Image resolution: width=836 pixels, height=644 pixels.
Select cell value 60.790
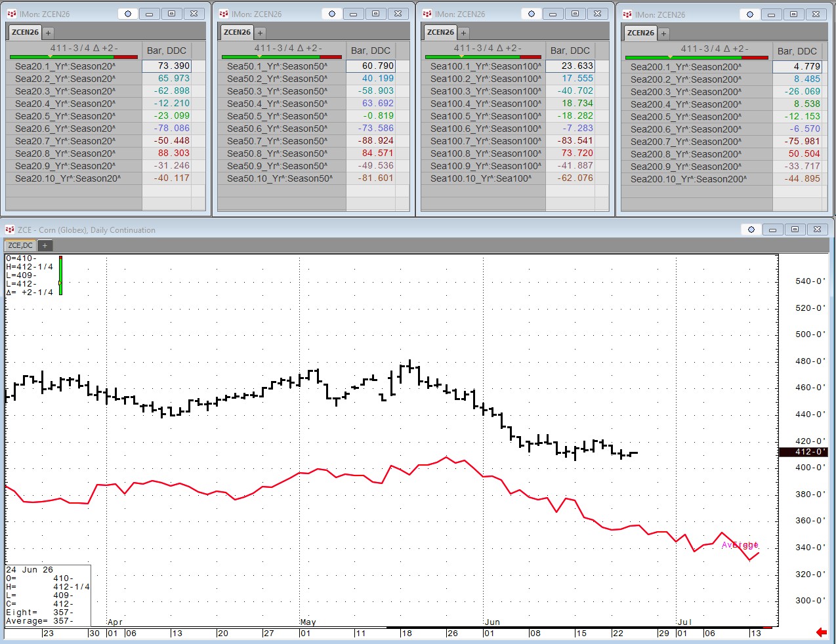371,66
